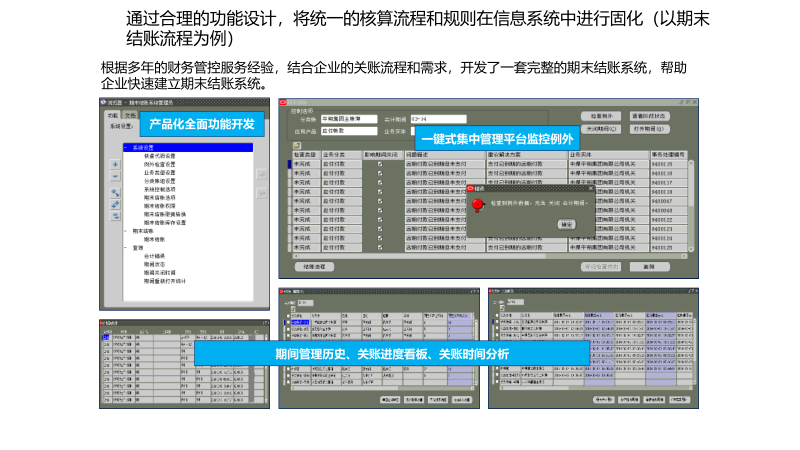Open the folder icon above the exception table
Image resolution: width=800 pixels, height=450 pixels.
[297, 146]
